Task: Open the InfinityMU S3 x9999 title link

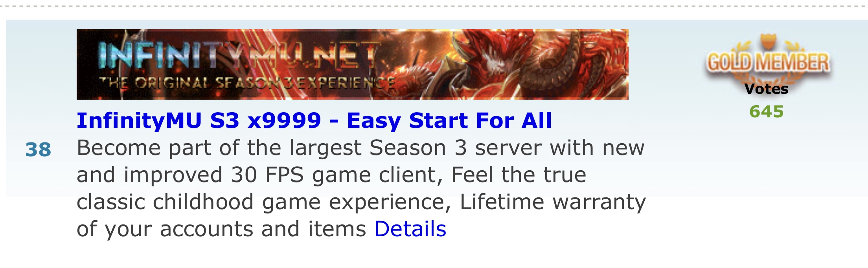Action: (x=314, y=120)
